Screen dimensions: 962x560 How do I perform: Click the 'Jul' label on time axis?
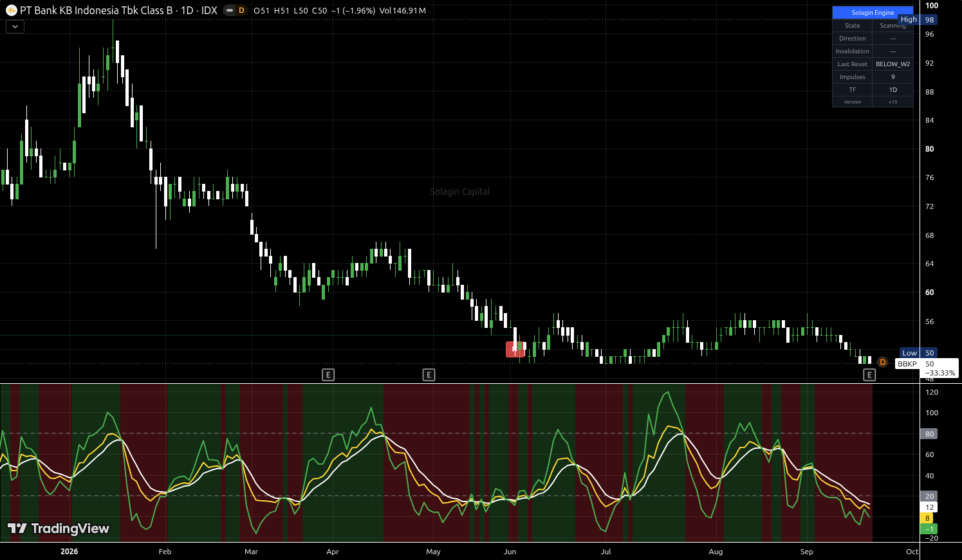[x=606, y=552]
